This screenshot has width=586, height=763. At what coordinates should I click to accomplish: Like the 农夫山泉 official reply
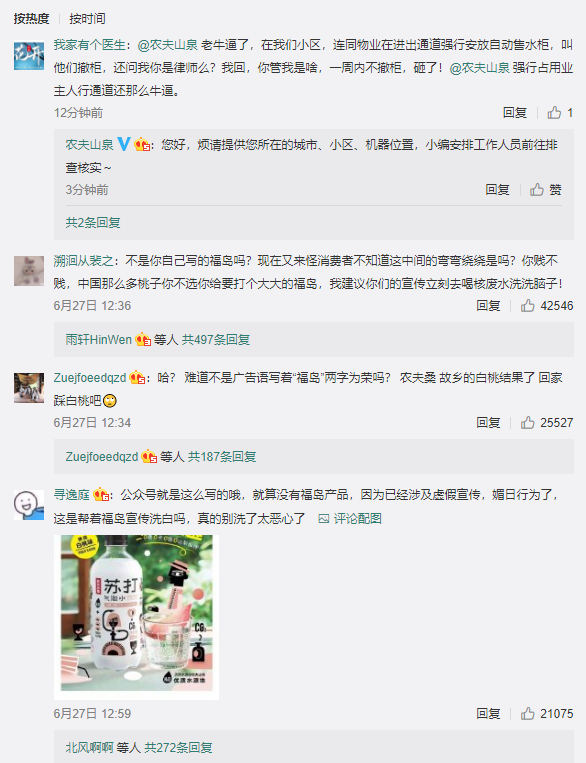point(546,189)
